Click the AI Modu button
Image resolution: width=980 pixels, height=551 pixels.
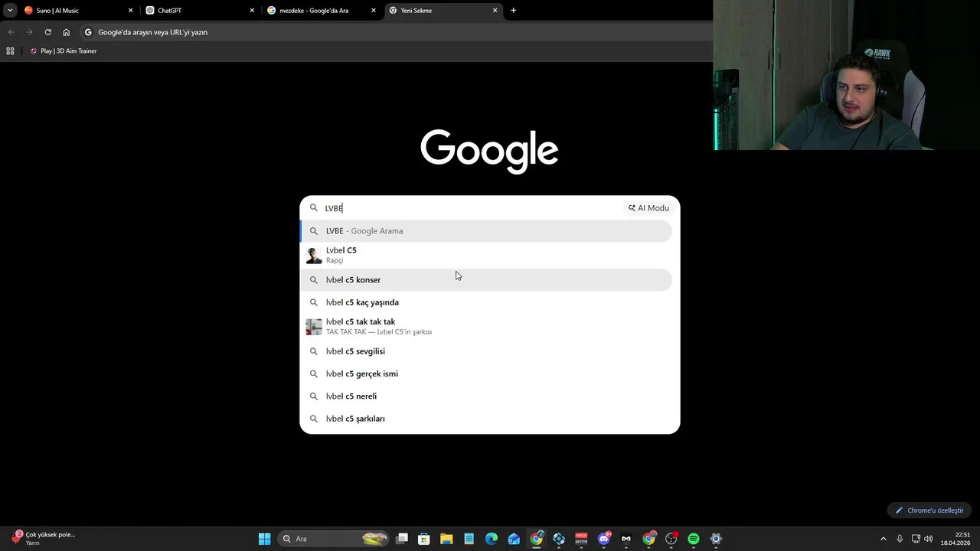click(648, 208)
